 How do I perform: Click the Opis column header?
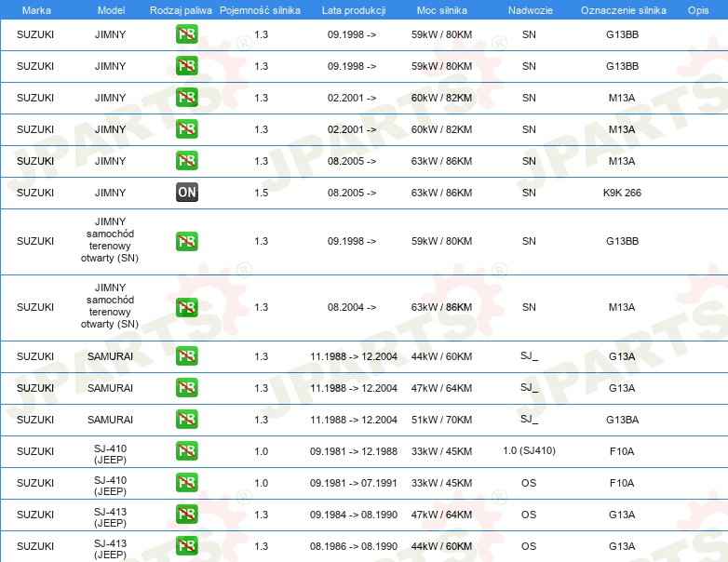[698, 10]
